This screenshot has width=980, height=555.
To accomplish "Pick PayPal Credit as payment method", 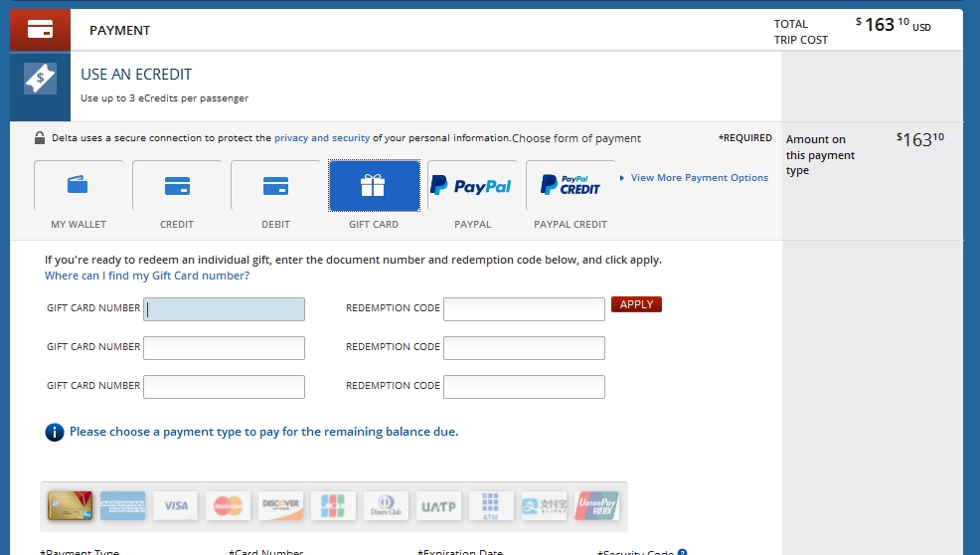I will tap(571, 186).
